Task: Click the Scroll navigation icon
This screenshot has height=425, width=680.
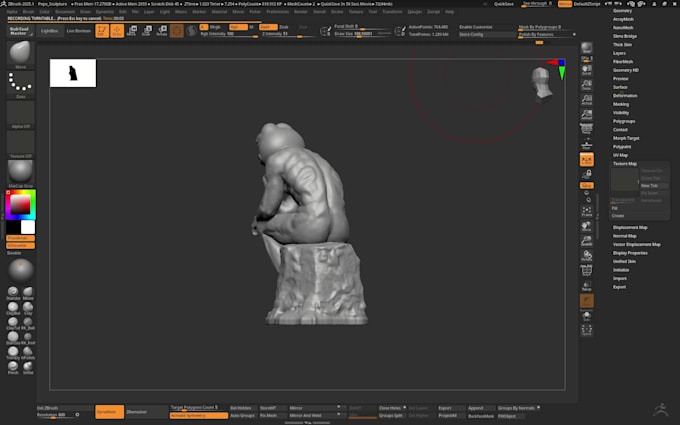Action: click(x=586, y=70)
